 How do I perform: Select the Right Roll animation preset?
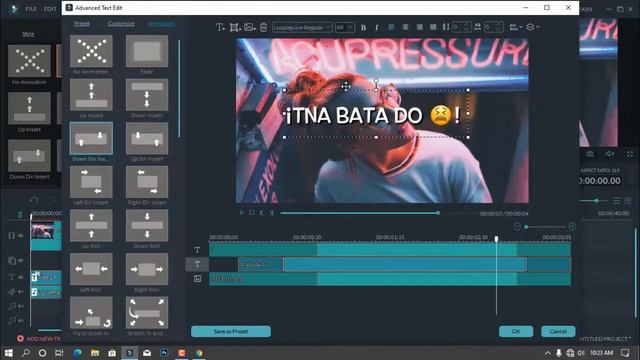pos(147,269)
